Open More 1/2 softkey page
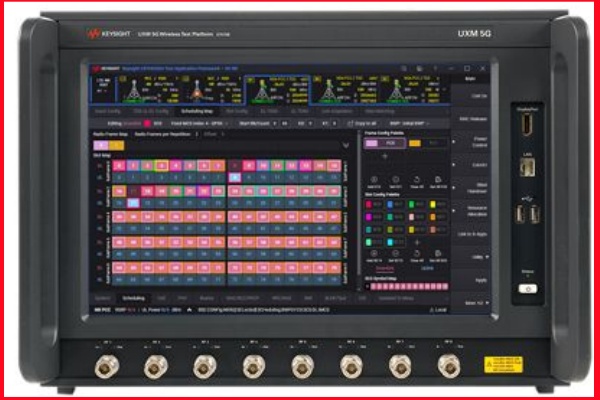This screenshot has height=400, width=600. click(x=471, y=303)
